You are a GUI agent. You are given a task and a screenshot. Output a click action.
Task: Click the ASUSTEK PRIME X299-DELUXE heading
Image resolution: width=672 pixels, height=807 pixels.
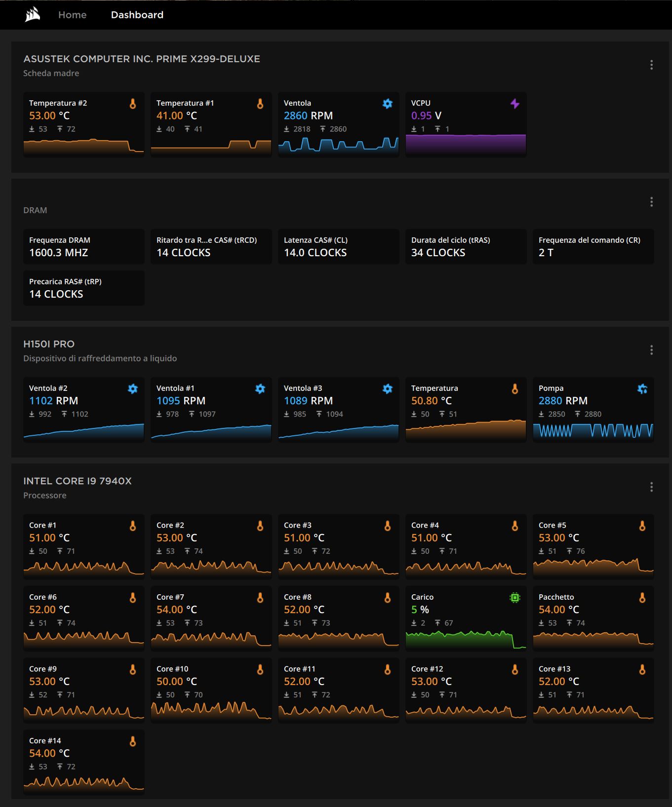(x=142, y=59)
